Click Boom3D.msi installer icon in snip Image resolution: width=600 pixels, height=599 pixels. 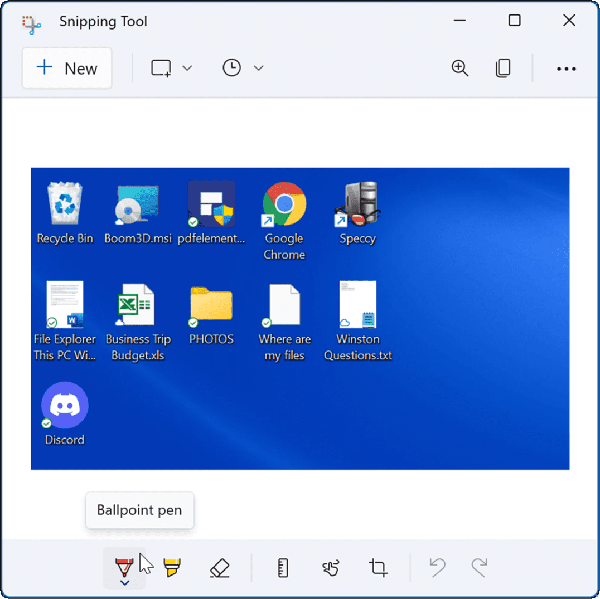(x=137, y=205)
